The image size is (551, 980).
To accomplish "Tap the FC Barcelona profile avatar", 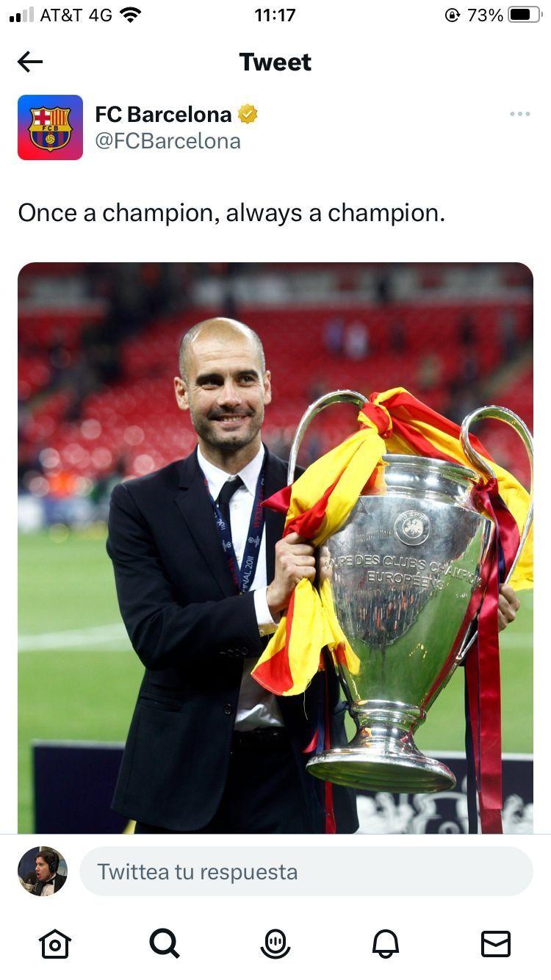I will tap(50, 127).
